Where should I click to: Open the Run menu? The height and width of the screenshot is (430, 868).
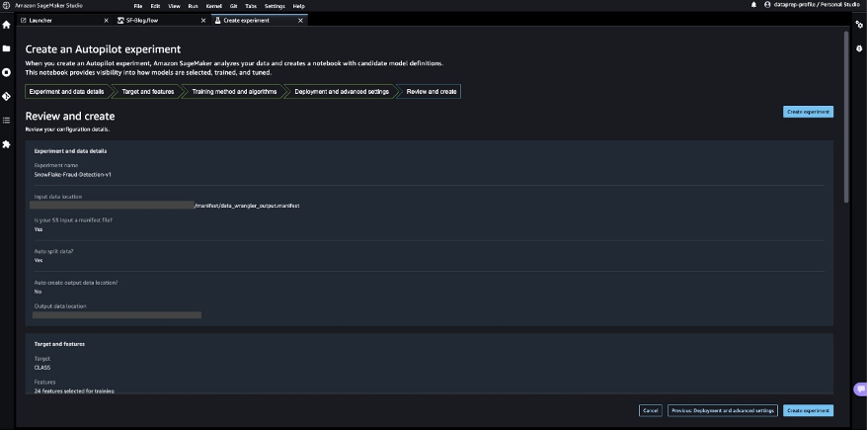(193, 6)
